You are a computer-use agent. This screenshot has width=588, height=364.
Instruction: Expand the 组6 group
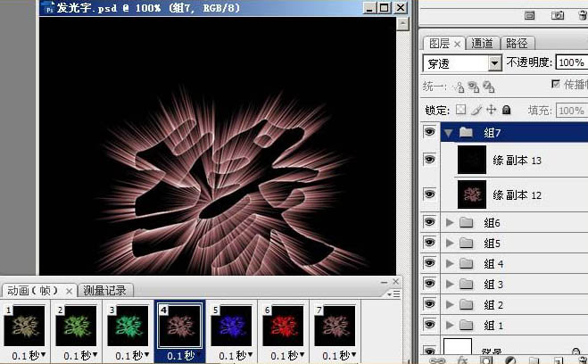tap(449, 222)
